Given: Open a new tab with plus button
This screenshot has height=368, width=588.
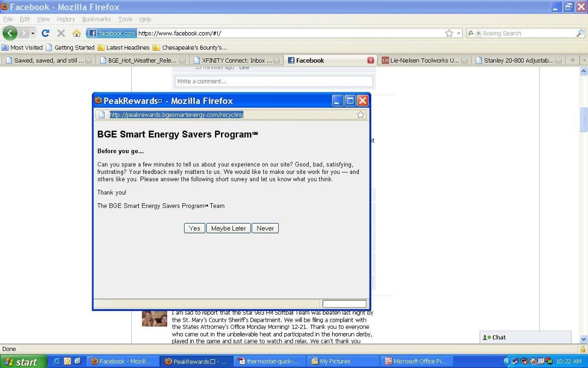Looking at the screenshot, I should click(x=573, y=60).
